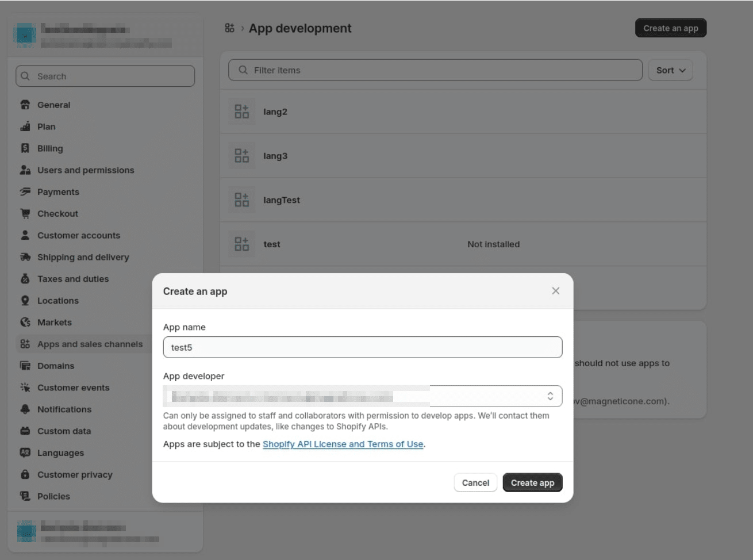Click the langTest app icon
Viewport: 753px width, 560px height.
pos(242,200)
